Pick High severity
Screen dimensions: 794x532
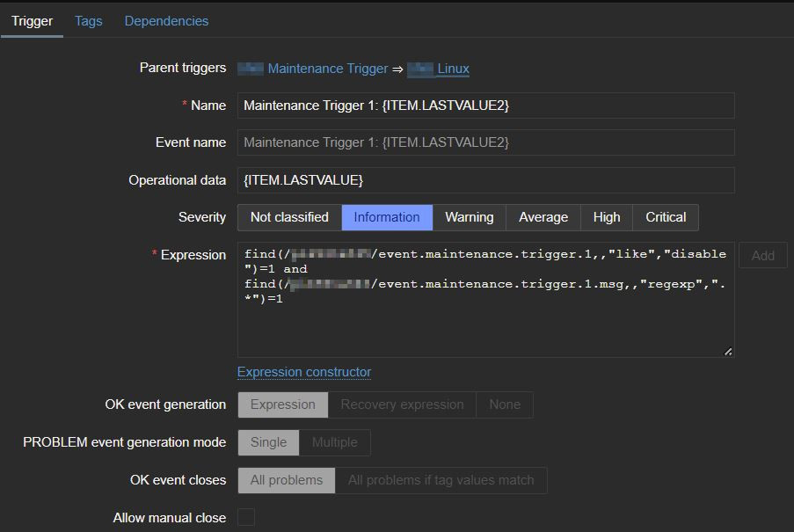click(x=606, y=217)
